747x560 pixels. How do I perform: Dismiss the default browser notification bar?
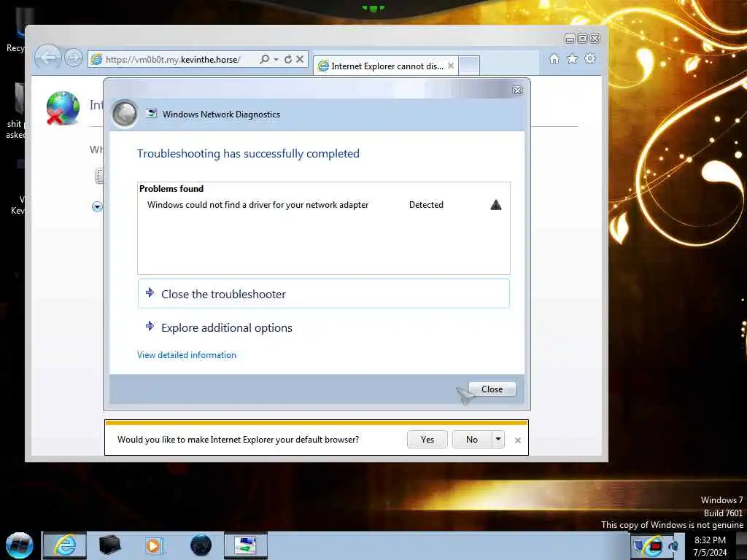tap(518, 440)
